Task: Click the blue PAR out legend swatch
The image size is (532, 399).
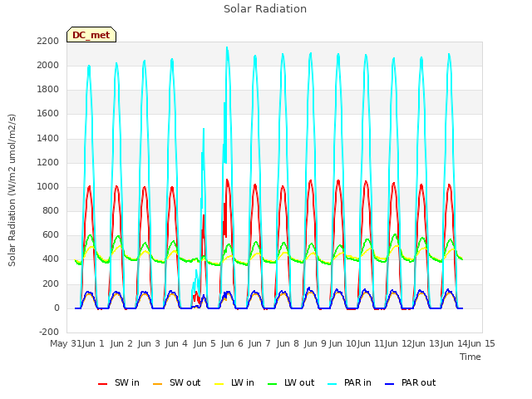Action: 390,384
